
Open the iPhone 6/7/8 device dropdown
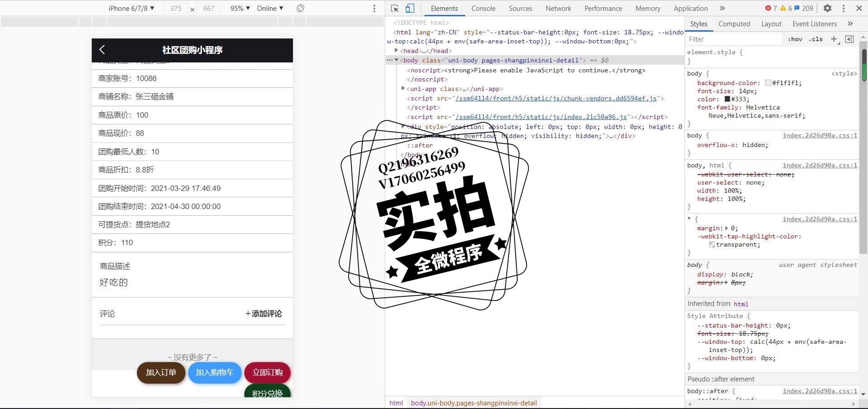coord(131,8)
